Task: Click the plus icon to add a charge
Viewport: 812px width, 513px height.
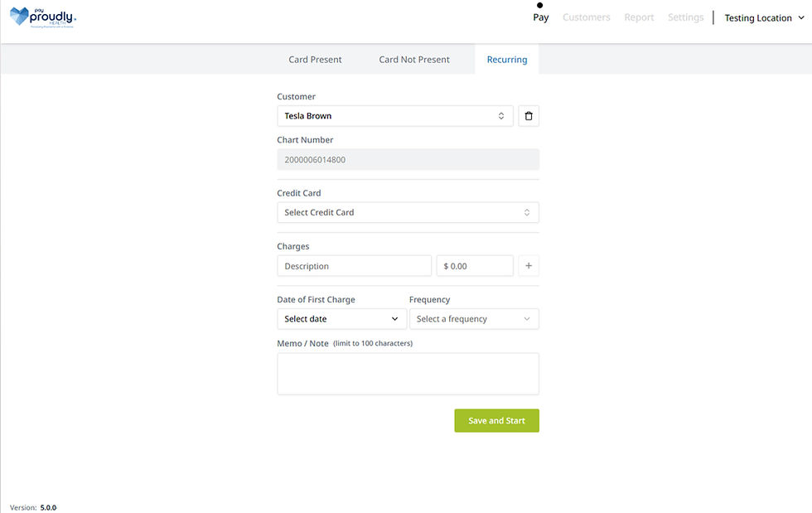Action: [x=529, y=266]
